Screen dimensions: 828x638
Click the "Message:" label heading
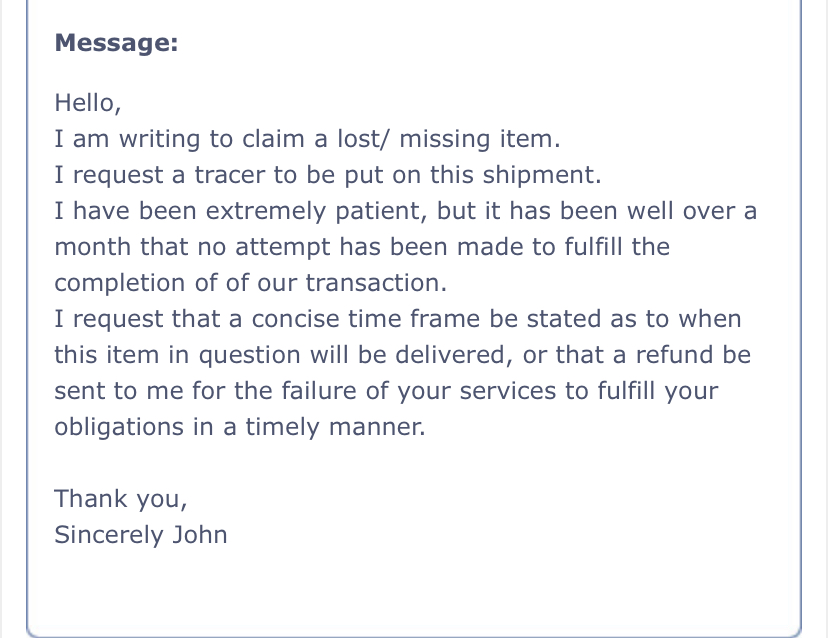[116, 42]
